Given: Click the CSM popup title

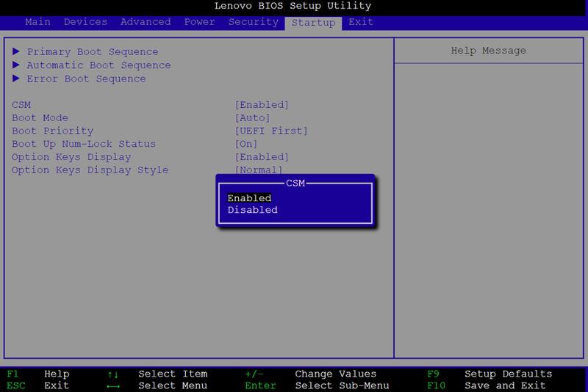Looking at the screenshot, I should point(295,183).
